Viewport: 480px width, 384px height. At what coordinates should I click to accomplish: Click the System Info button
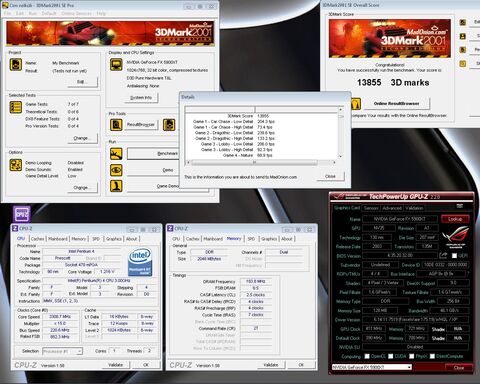[141, 98]
